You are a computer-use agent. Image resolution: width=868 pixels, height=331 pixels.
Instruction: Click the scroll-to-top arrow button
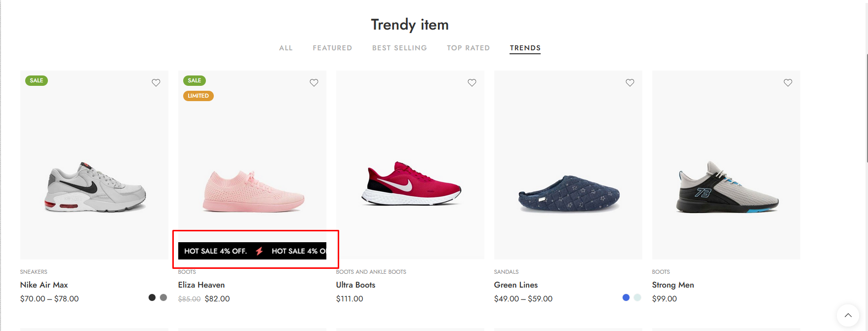pyautogui.click(x=848, y=315)
